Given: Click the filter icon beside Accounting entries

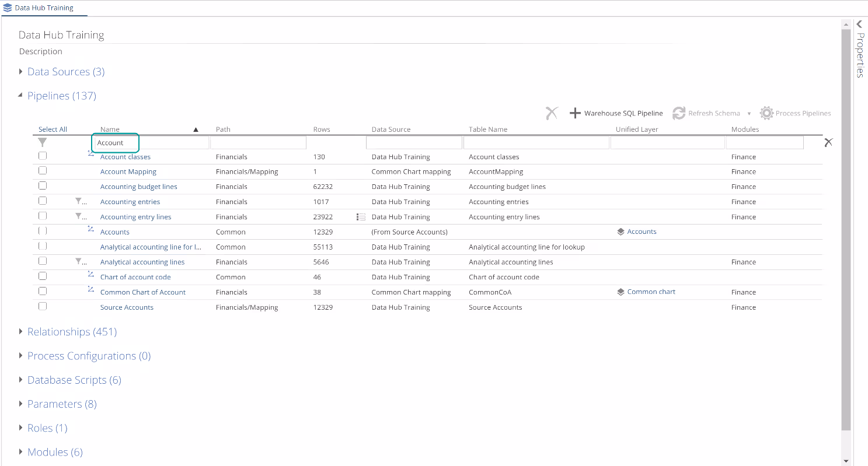Looking at the screenshot, I should (79, 201).
